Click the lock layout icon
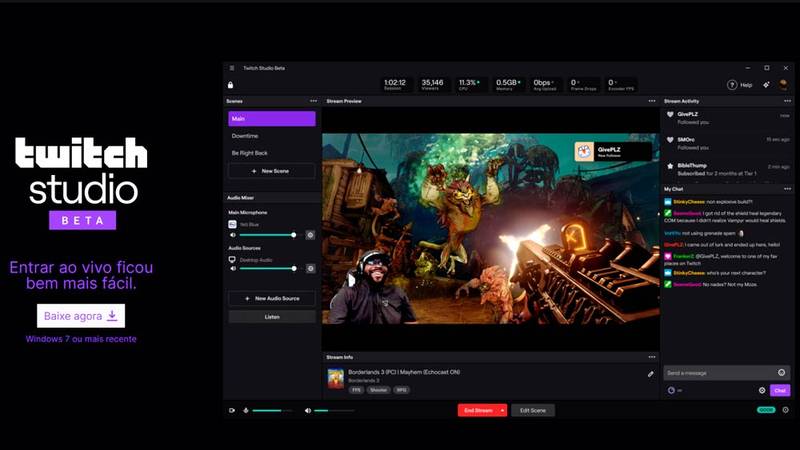 pos(230,85)
